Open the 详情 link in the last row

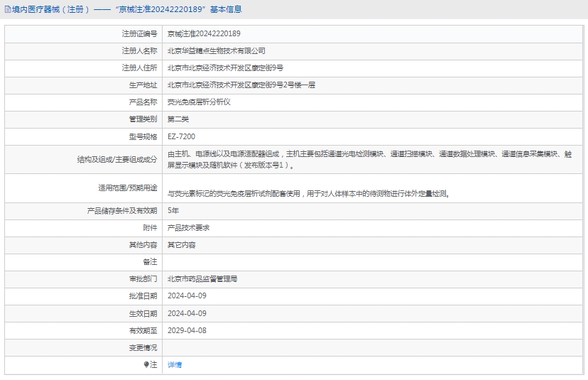[175, 364]
